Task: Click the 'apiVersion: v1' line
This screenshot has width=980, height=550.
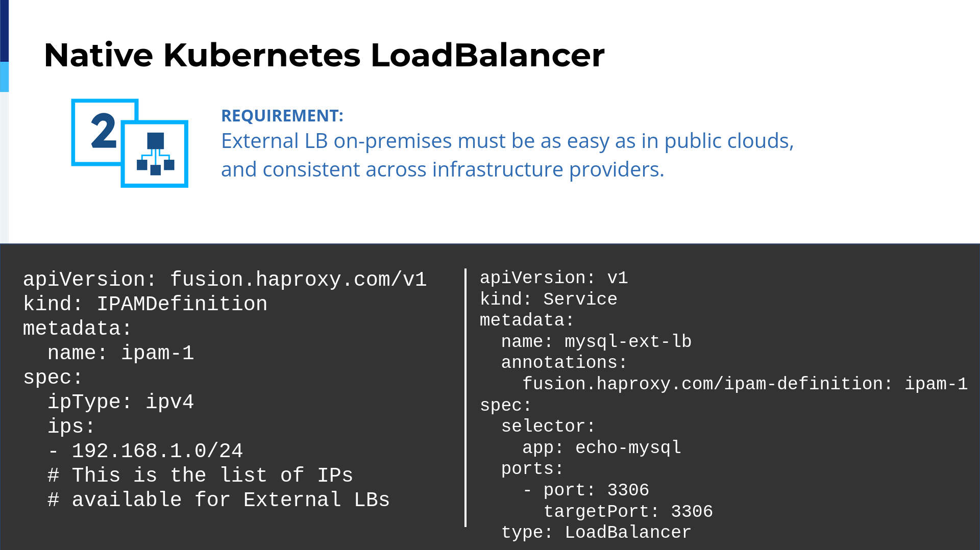Action: pos(554,278)
